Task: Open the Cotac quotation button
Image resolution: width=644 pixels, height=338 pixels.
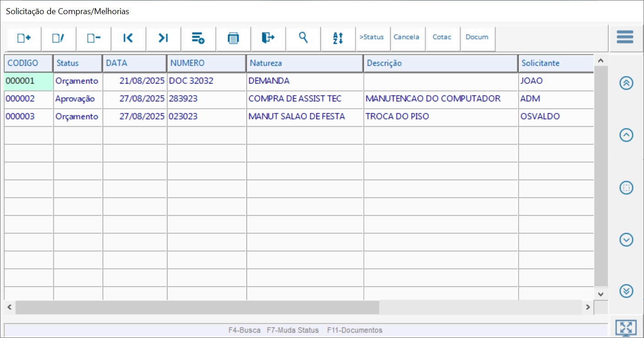Action: [442, 37]
